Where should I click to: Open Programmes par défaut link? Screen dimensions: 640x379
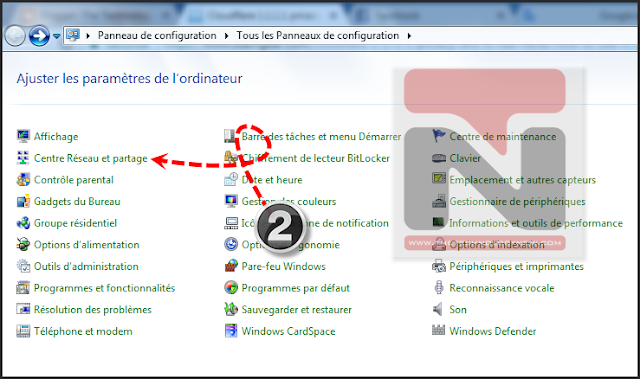296,288
